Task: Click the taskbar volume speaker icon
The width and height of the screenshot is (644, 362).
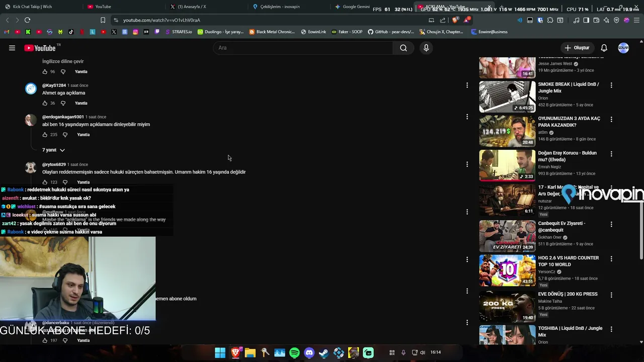Action: (x=423, y=352)
